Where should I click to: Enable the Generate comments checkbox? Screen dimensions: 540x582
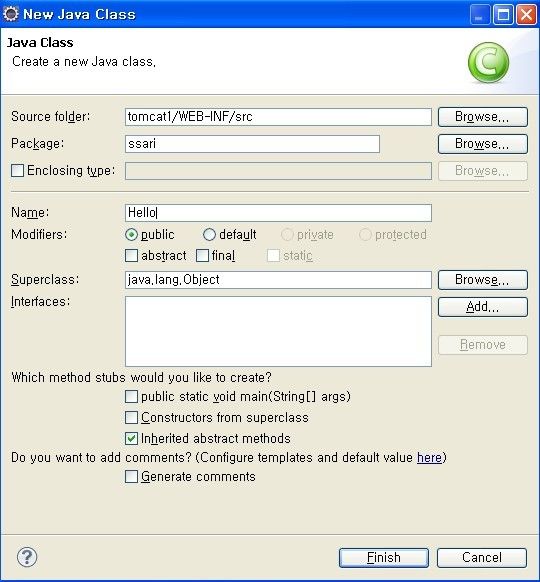131,477
